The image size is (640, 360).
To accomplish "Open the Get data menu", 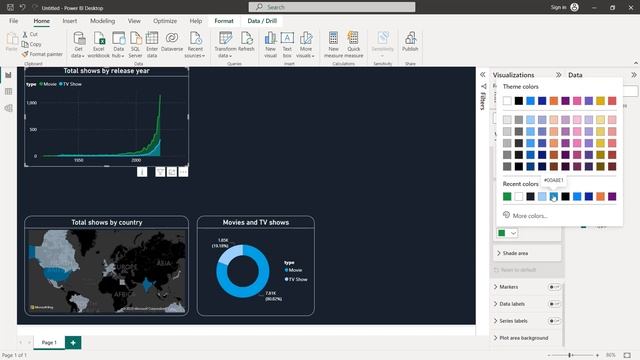I will (x=78, y=45).
